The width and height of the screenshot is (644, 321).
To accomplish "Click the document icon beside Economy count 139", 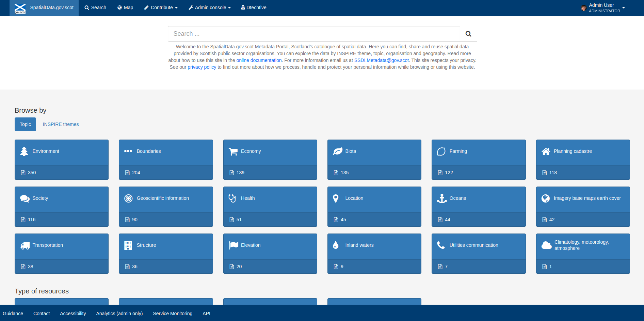I will [x=232, y=173].
